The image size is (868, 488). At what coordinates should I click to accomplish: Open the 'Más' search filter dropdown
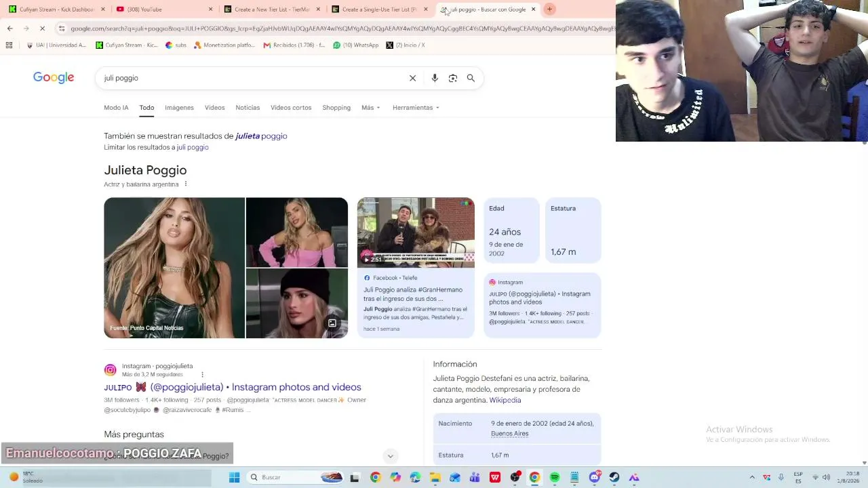pos(371,108)
